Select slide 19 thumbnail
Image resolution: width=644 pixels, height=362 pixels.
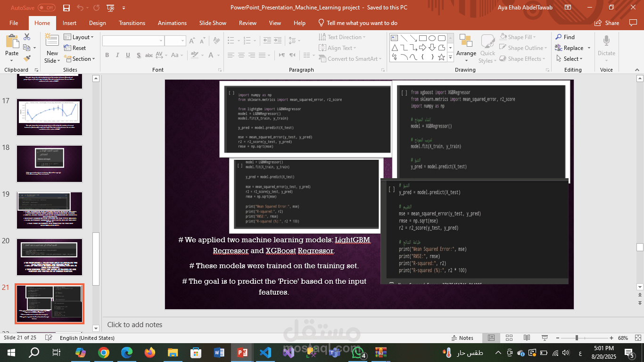point(50,210)
